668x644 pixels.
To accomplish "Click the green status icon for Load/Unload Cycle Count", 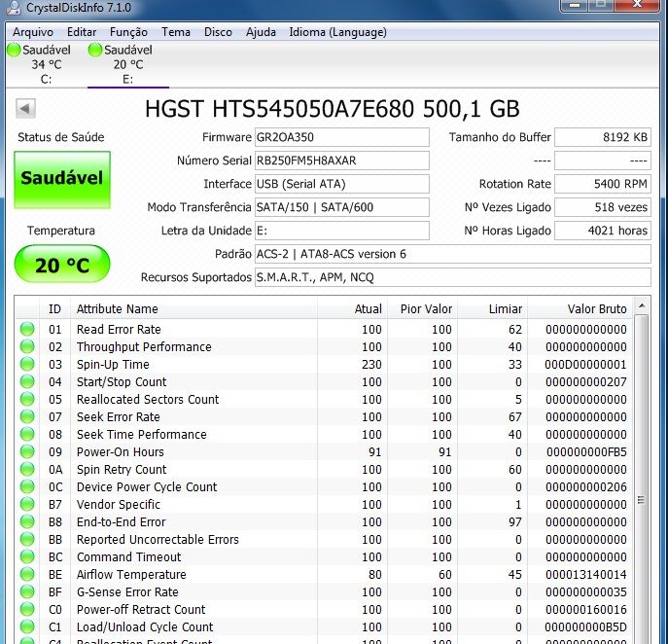I will point(27,626).
